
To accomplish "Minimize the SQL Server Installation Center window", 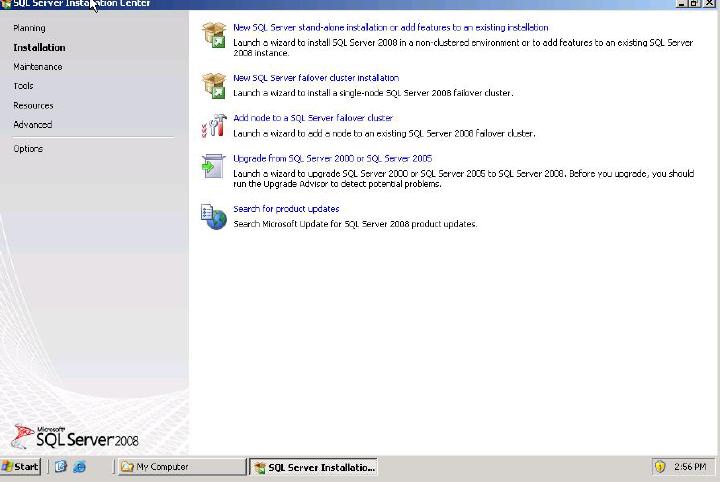I will [x=682, y=3].
